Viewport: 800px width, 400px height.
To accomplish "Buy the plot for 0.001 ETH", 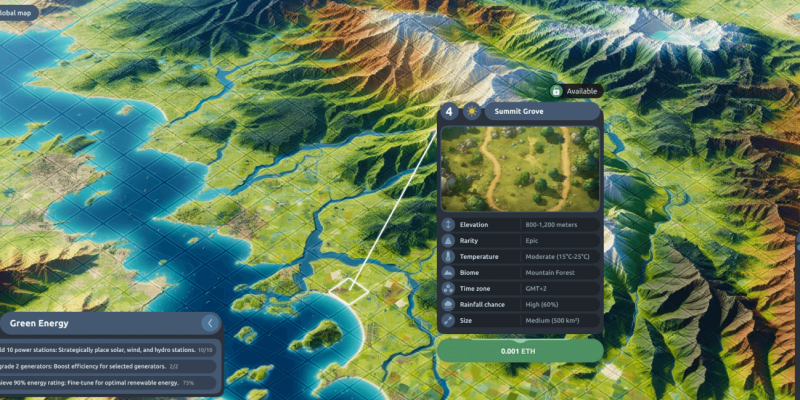I will pyautogui.click(x=520, y=351).
